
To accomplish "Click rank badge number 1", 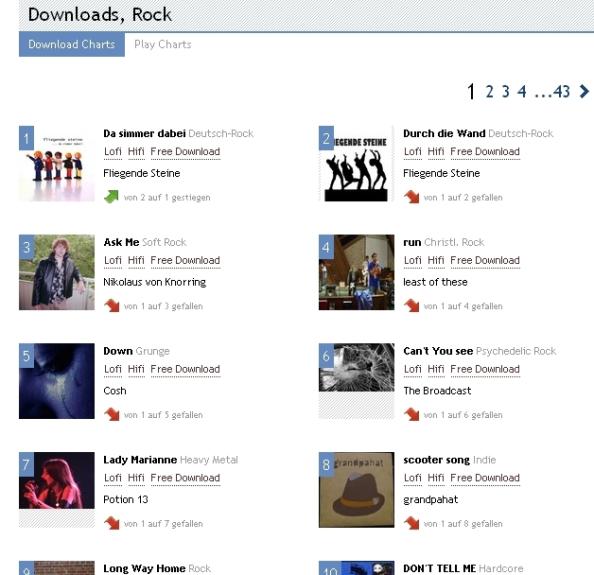I will [x=26, y=138].
